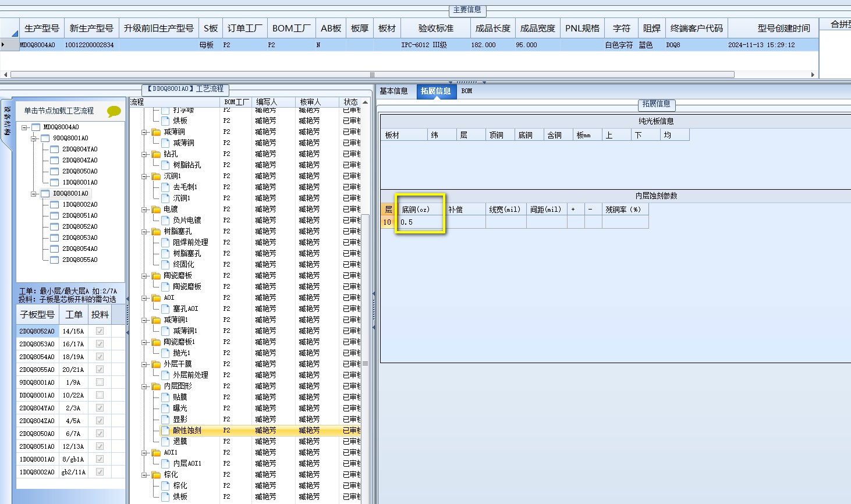Open the BOM tab

467,91
